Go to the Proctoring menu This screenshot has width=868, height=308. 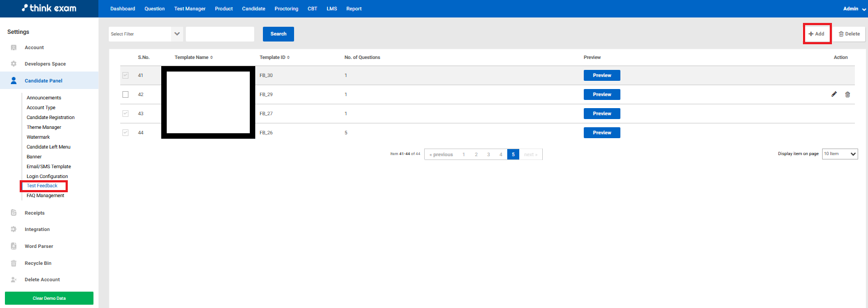pos(286,9)
